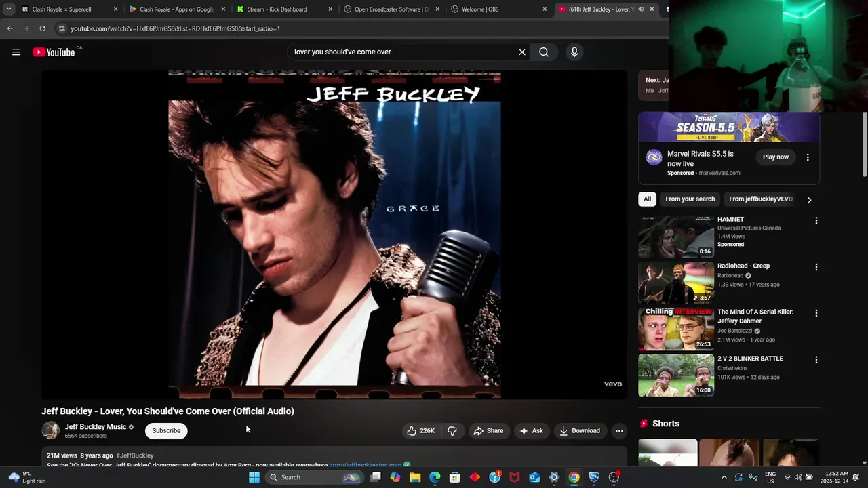
Task: Click the Marvel Rivals Season 5.5 banner
Action: point(729,127)
